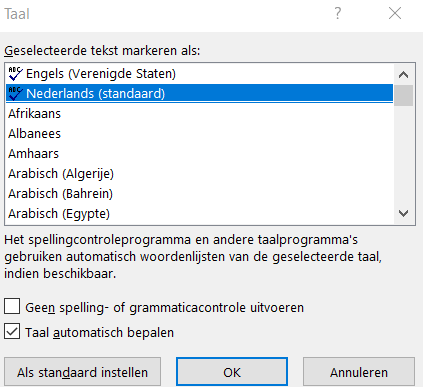Disable Taal automatisch bepalen checkbox

[x=12, y=332]
